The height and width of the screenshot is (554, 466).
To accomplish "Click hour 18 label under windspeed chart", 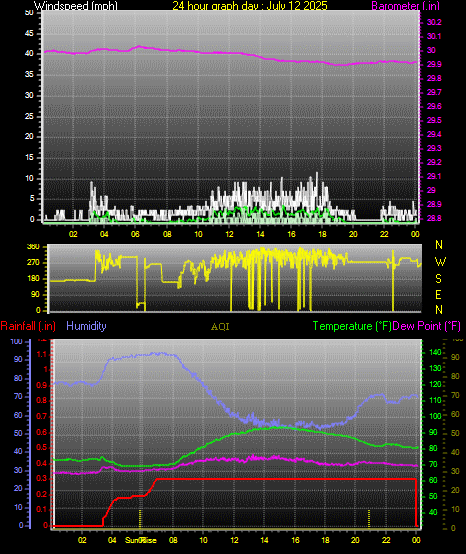I will [x=322, y=234].
